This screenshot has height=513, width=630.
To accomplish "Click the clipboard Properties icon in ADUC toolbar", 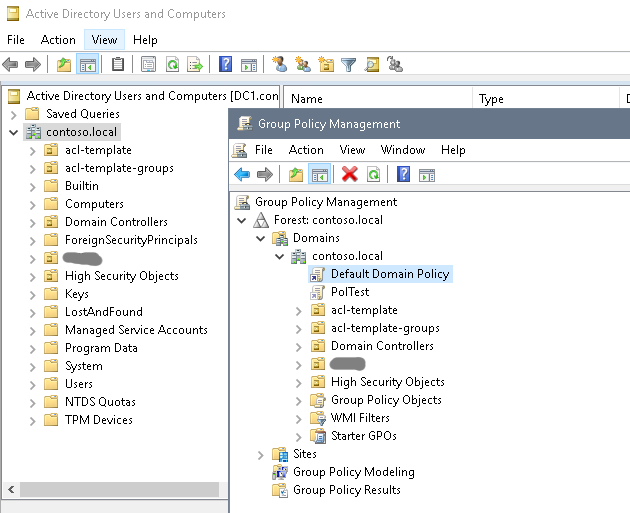I will pyautogui.click(x=118, y=64).
